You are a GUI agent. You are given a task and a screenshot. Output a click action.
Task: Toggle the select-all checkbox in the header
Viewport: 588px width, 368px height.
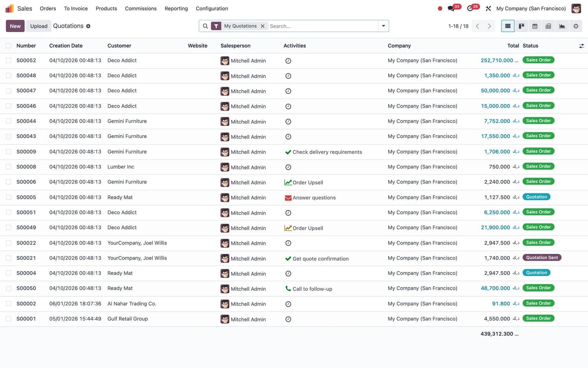[x=8, y=46]
